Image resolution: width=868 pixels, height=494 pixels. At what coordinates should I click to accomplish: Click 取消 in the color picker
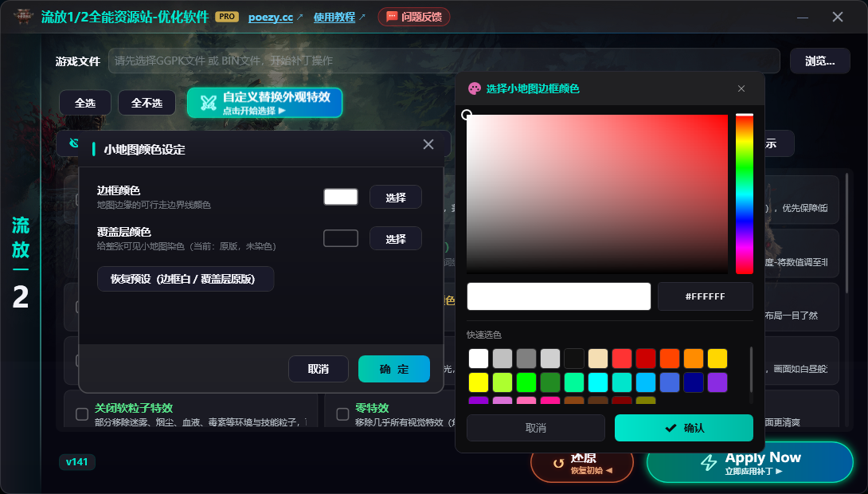[x=536, y=428]
